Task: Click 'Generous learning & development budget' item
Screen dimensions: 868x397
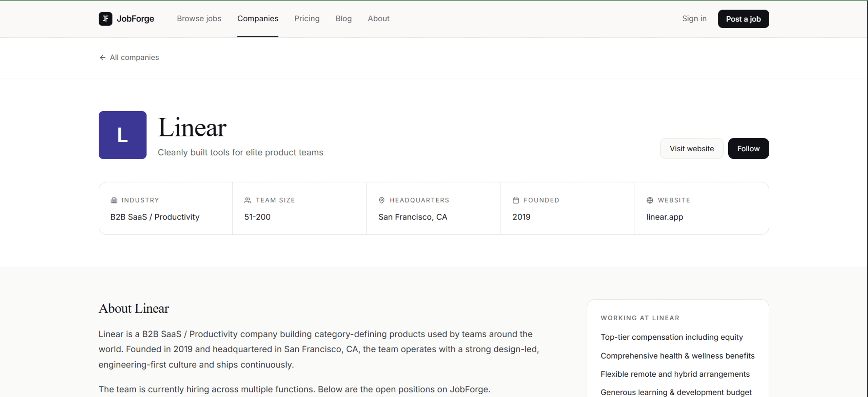Action: pos(676,393)
